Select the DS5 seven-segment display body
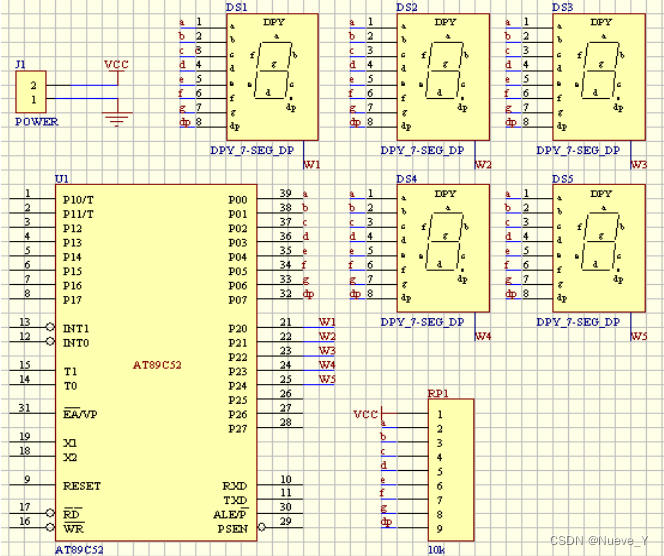 [x=599, y=248]
